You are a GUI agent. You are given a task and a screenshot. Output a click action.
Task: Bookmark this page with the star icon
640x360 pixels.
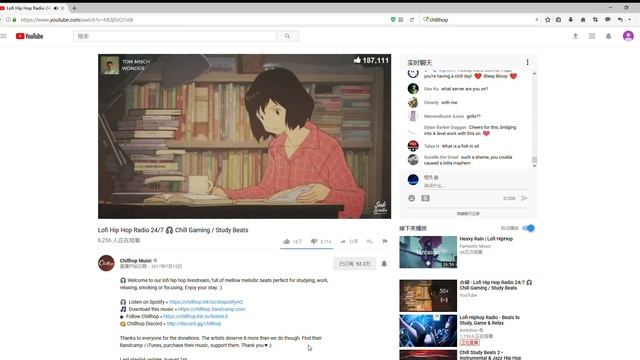547,20
